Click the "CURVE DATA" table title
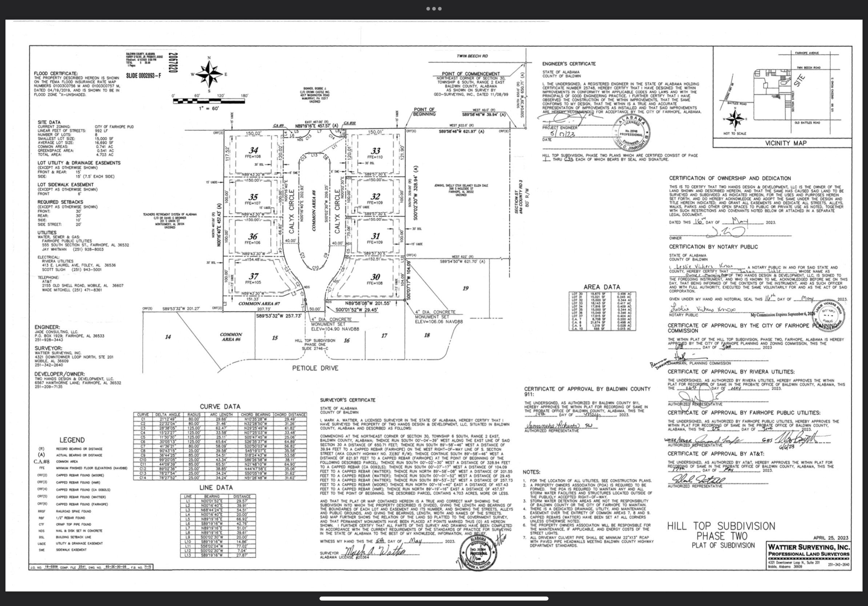 pyautogui.click(x=220, y=407)
